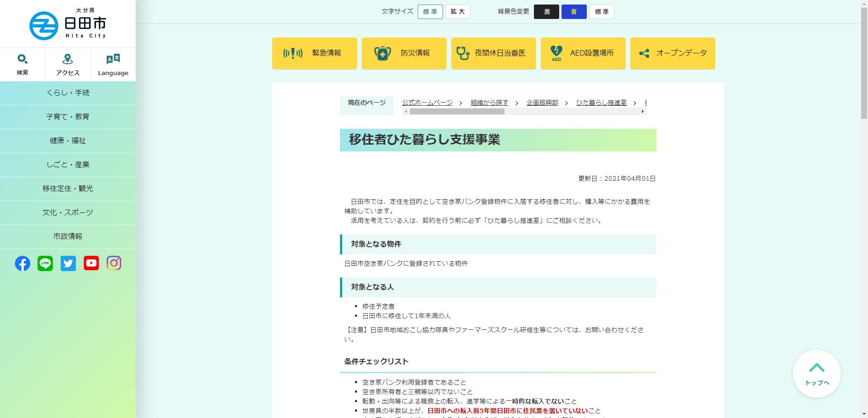Open the オープンデータ open data page
This screenshot has width=868, height=418.
pyautogui.click(x=672, y=53)
